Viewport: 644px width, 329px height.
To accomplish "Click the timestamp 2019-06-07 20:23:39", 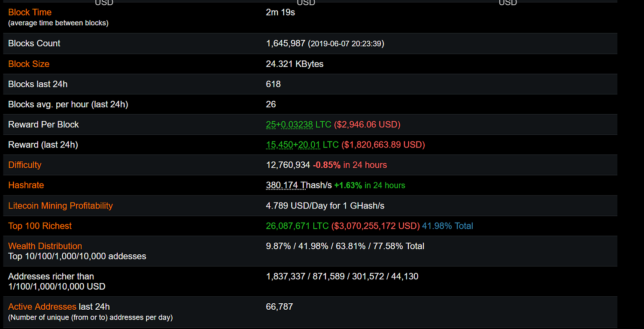I will (346, 44).
